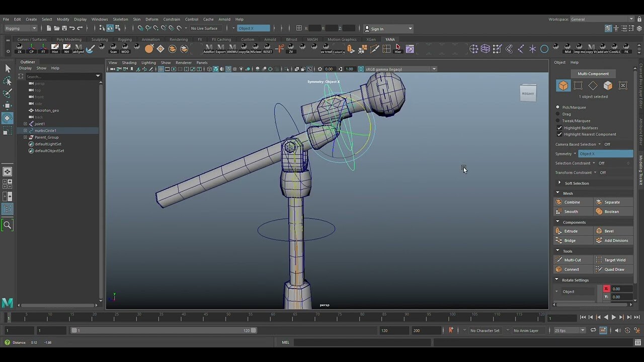This screenshot has width=644, height=362.
Task: Activate the Multi-Cut tool
Action: click(572, 259)
